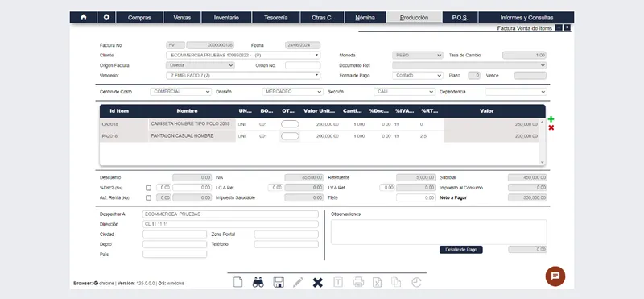Open the Tesorería menu

(x=275, y=17)
